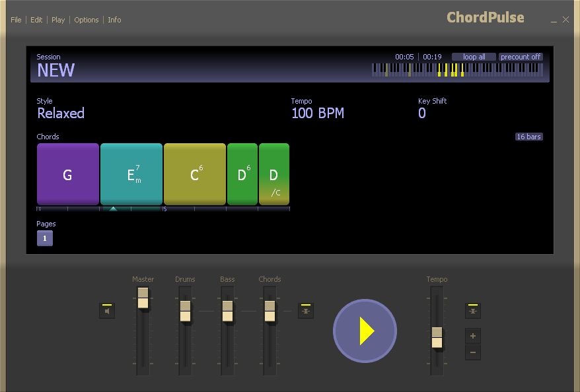
Task: Click the playhead marker on the chord timeline
Action: [113, 209]
